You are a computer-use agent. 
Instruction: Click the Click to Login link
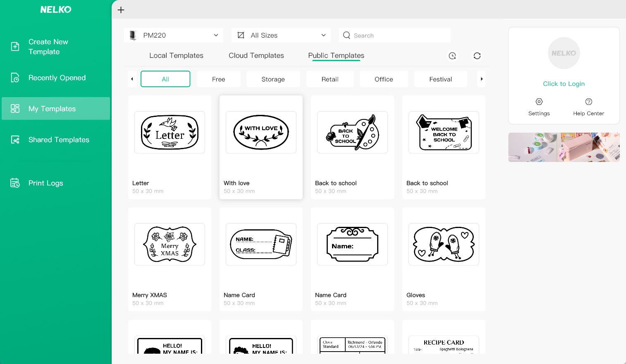click(x=564, y=84)
